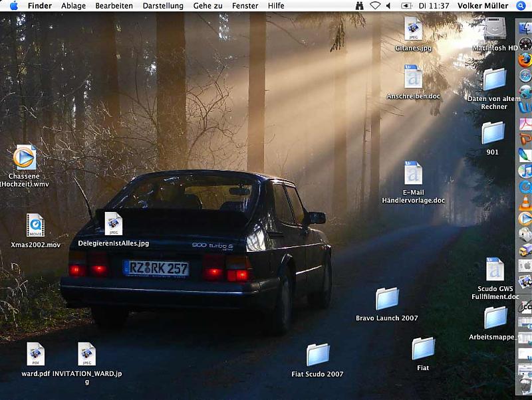
Task: Click the Finder icon in the Dock
Action: 525,29
